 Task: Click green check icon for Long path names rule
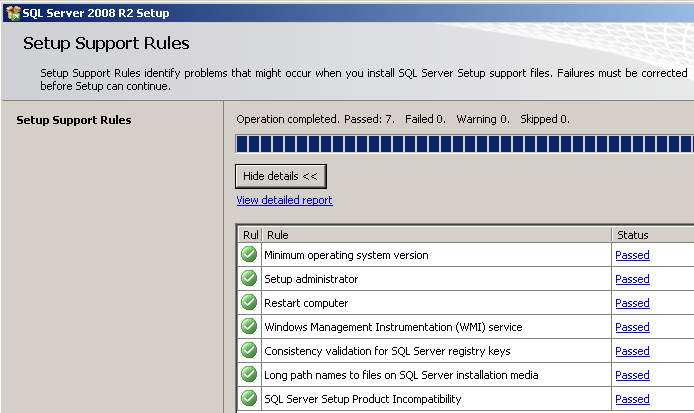coord(249,374)
